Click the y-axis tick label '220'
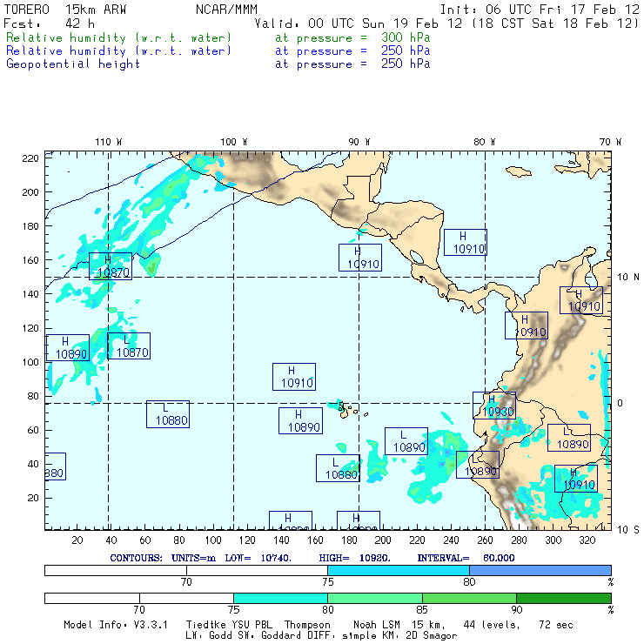 point(30,158)
